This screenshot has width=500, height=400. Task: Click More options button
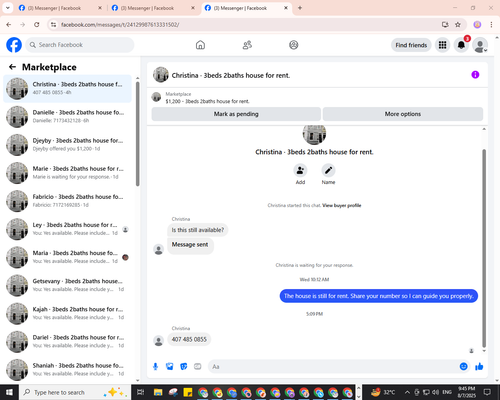tap(403, 114)
